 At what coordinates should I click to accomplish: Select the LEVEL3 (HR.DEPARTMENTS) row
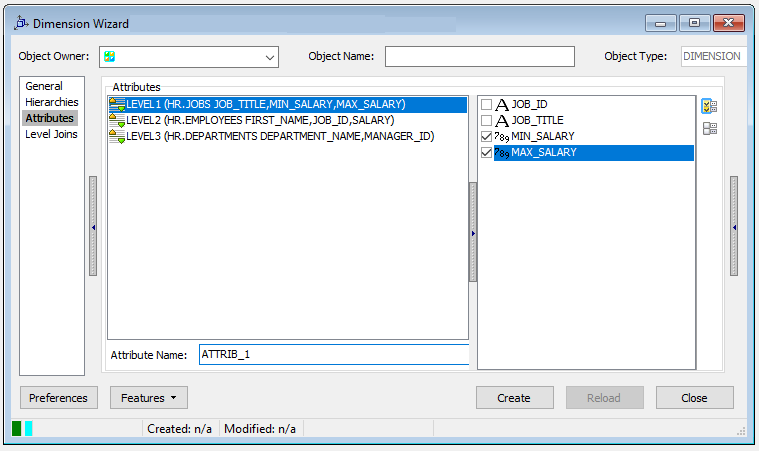[288, 136]
